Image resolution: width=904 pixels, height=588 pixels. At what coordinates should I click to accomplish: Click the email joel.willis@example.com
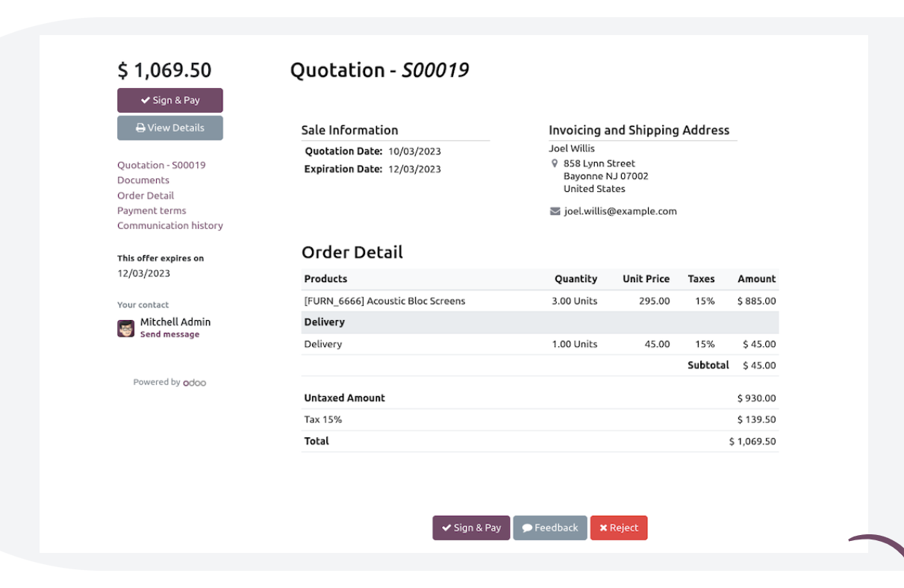pyautogui.click(x=620, y=211)
